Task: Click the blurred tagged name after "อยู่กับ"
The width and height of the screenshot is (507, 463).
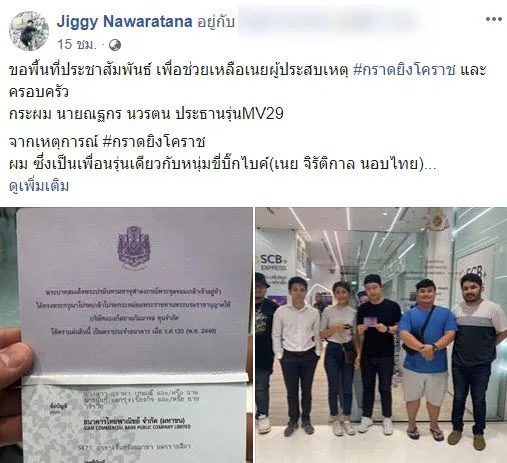Action: pyautogui.click(x=328, y=21)
